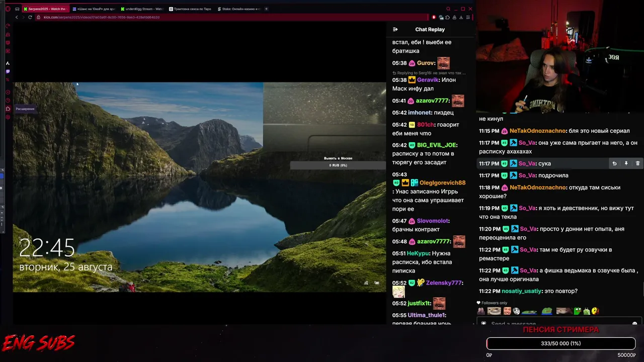644x362 pixels.
Task: Click the kick.com address bar
Action: click(x=231, y=17)
